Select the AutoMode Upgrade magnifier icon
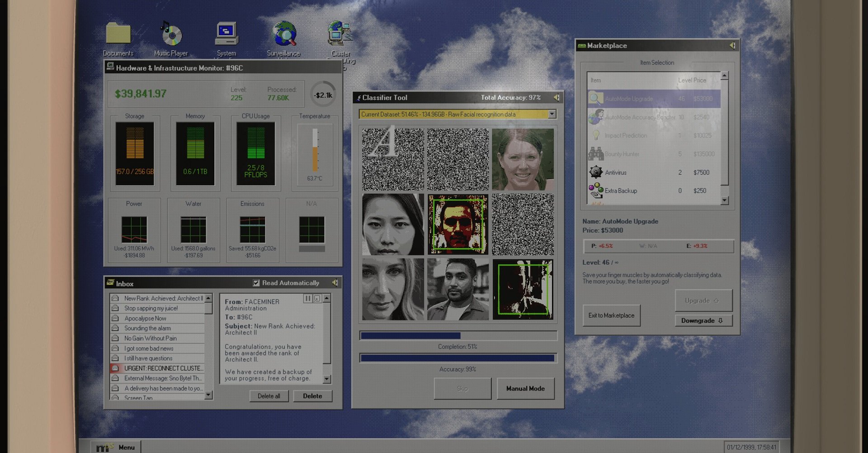This screenshot has width=868, height=453. [x=595, y=99]
